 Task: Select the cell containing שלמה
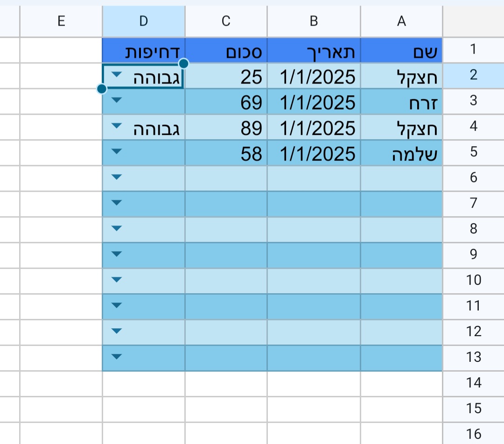401,152
